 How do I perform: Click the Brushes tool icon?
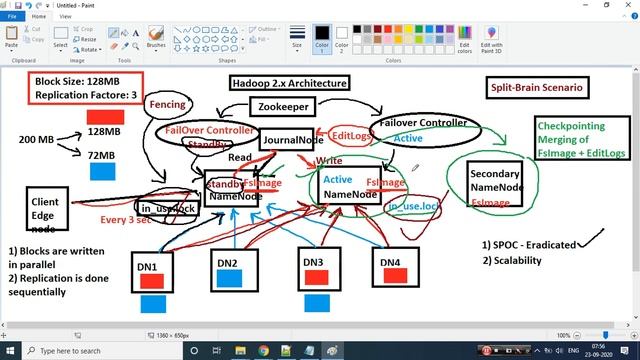[x=156, y=33]
